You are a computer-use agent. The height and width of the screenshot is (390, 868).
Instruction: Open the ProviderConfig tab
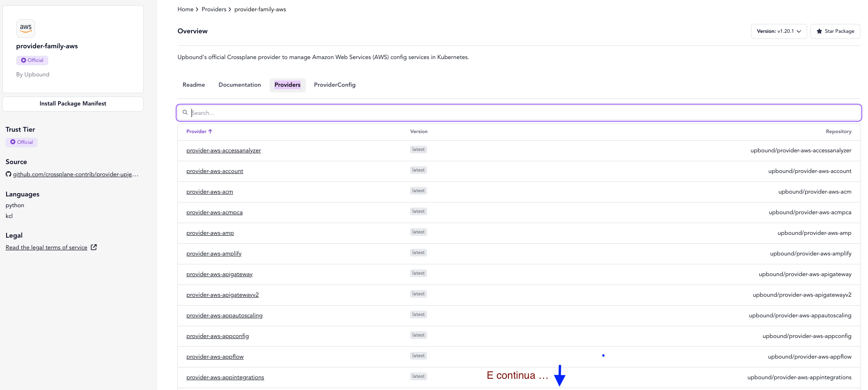click(x=335, y=85)
